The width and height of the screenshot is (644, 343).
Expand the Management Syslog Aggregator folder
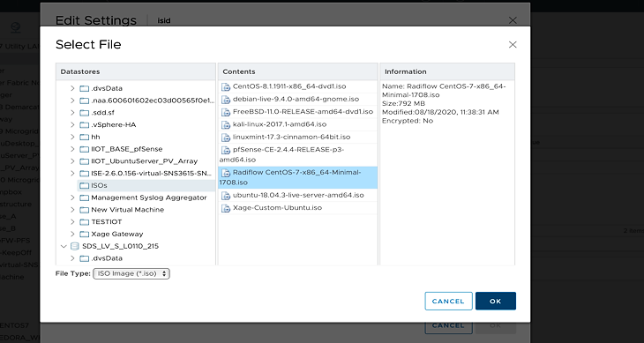[72, 198]
